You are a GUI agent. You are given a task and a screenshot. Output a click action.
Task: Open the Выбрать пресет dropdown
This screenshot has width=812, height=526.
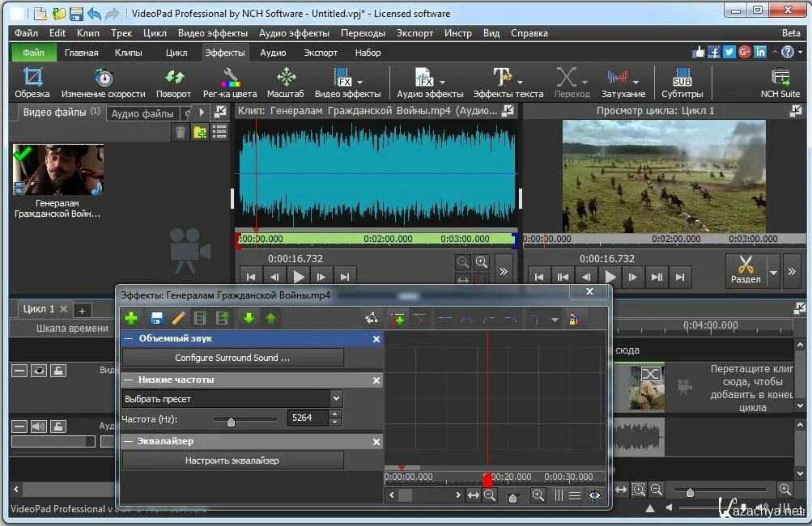[x=232, y=399]
